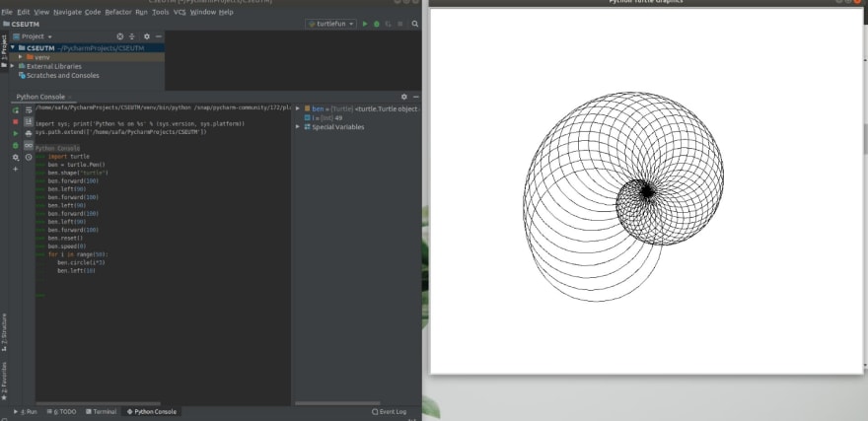
Task: Open command history clock icon
Action: [29, 157]
